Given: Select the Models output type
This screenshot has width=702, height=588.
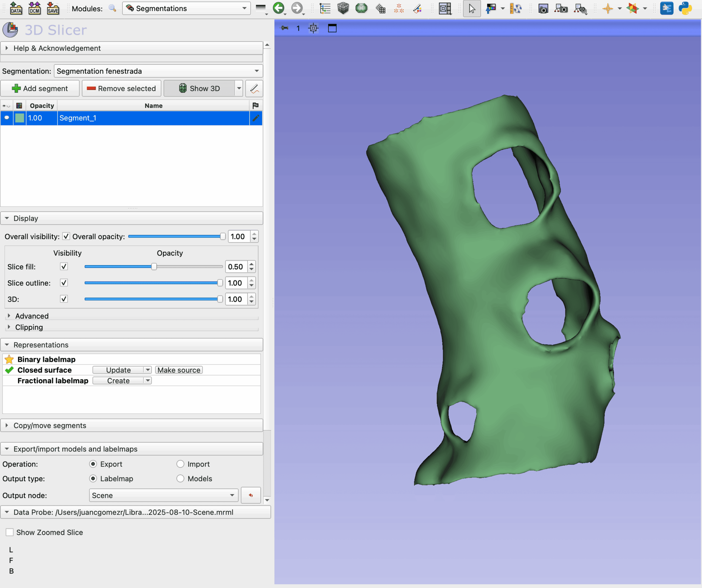Looking at the screenshot, I should (180, 479).
